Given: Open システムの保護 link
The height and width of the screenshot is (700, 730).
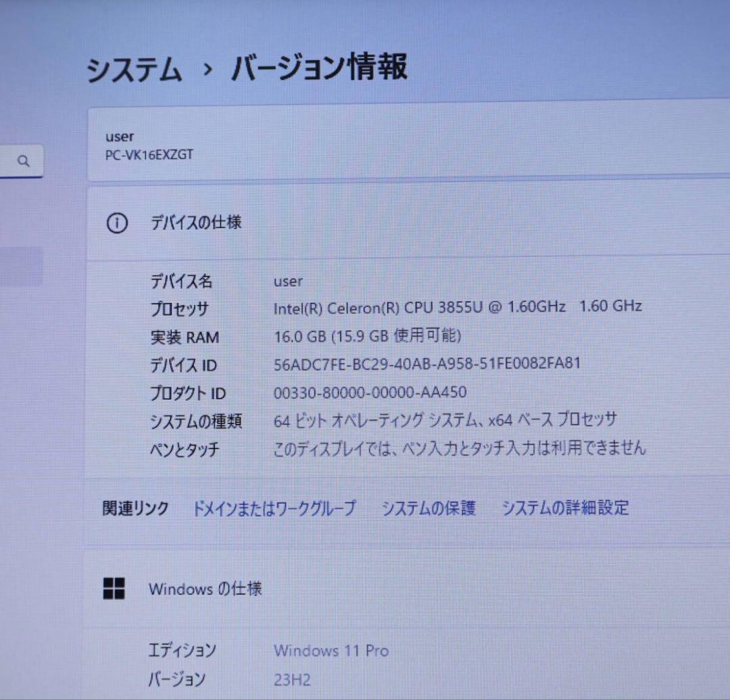Looking at the screenshot, I should point(429,508).
